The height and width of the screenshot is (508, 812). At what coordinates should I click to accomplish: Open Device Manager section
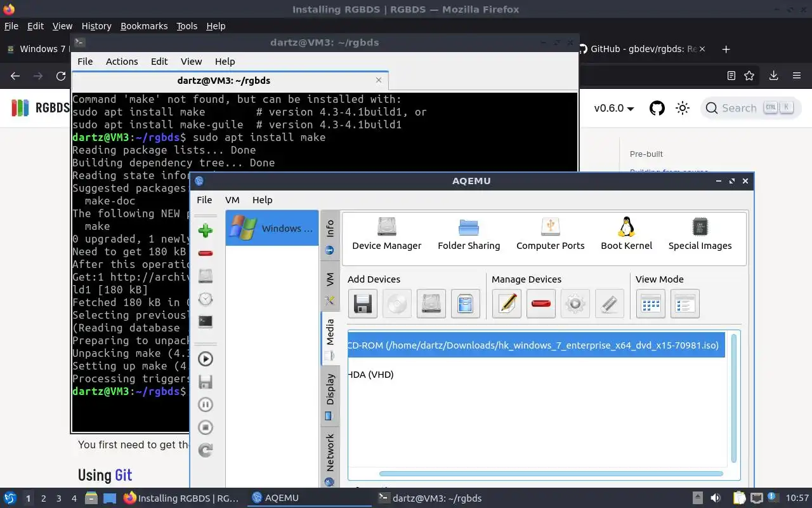386,234
